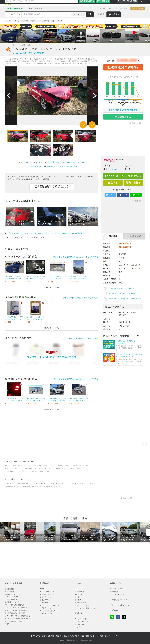The image size is (150, 644).
Task: Expand 商品をもっと見る under Yahoo!オークション類似商品
Action: pyautogui.click(x=52, y=288)
